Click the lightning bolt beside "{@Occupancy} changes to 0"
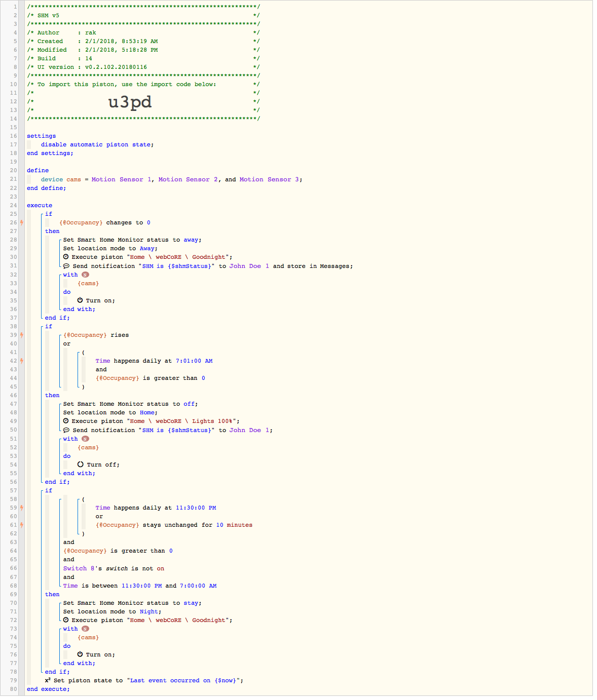 22,222
